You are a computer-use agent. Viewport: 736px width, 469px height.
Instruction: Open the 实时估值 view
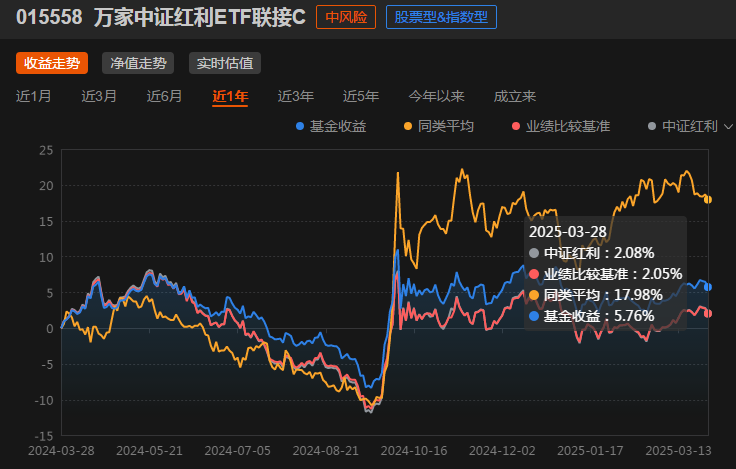[x=225, y=63]
